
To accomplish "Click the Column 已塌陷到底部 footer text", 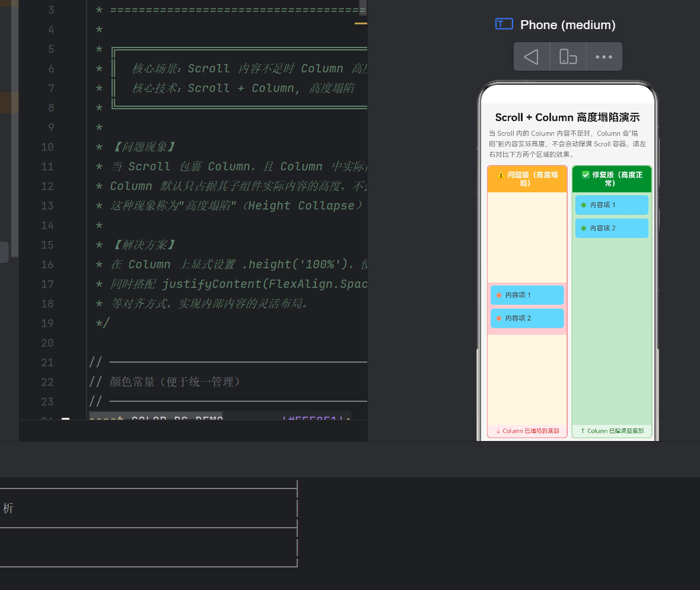I will tap(527, 431).
